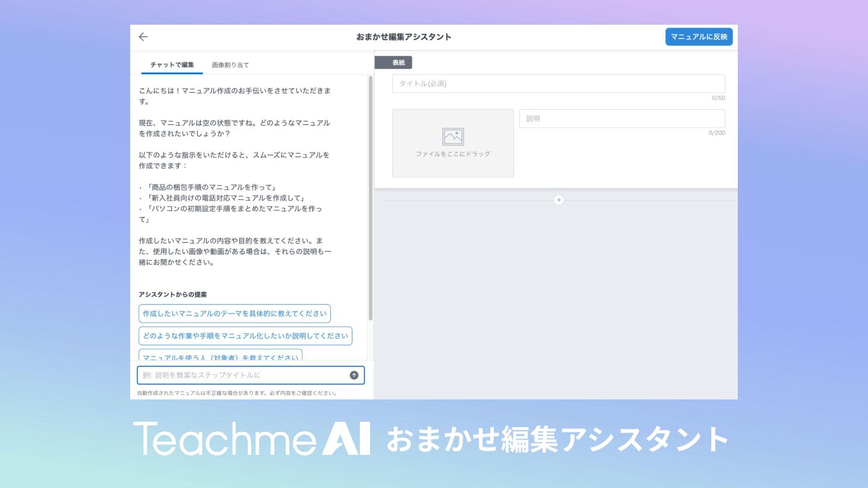Choose suggestion 作成したいマニュアルのテーマを具体的に教えてください
868x488 pixels.
[234, 313]
